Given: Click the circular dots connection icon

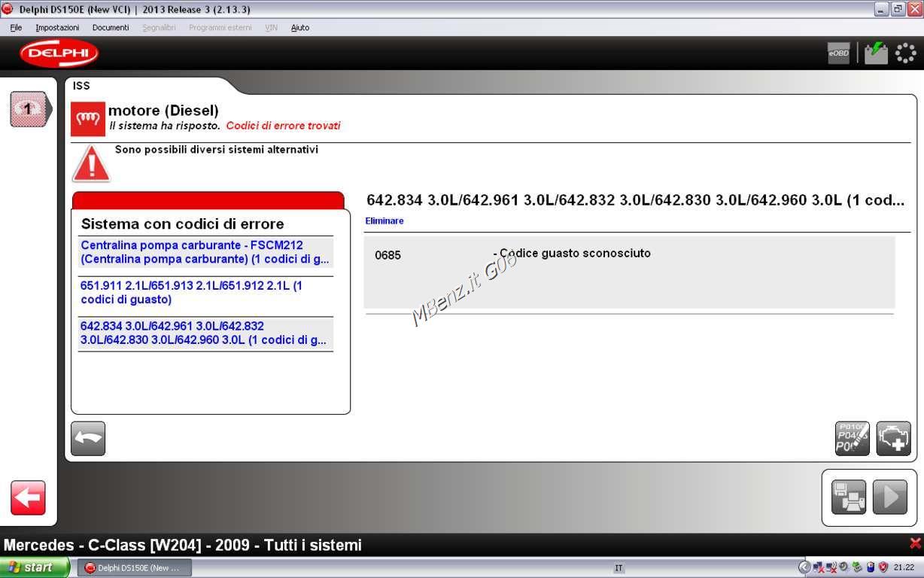Looking at the screenshot, I should (905, 53).
